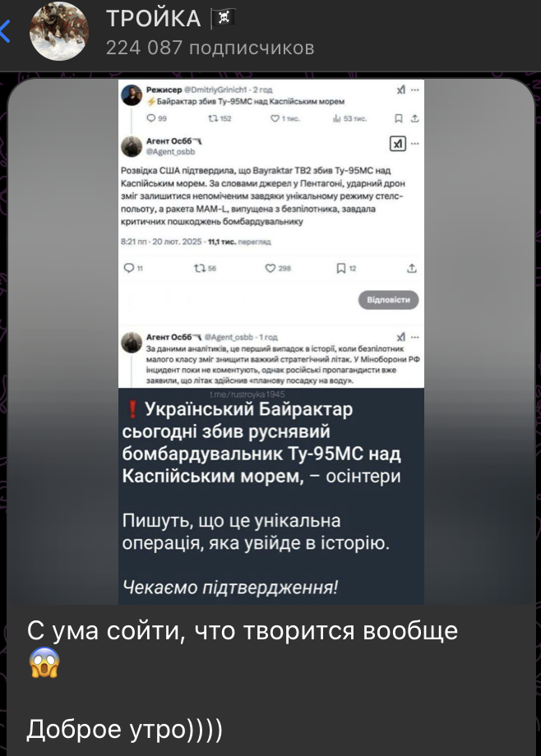The image size is (541, 756).
Task: Share the main Агент Осбб tweet
Action: [412, 268]
